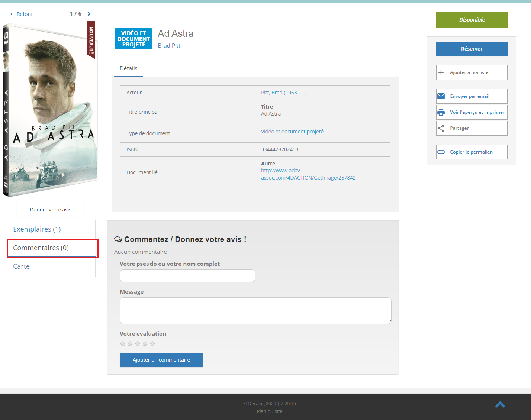Click the next result chevron arrow

tap(89, 14)
